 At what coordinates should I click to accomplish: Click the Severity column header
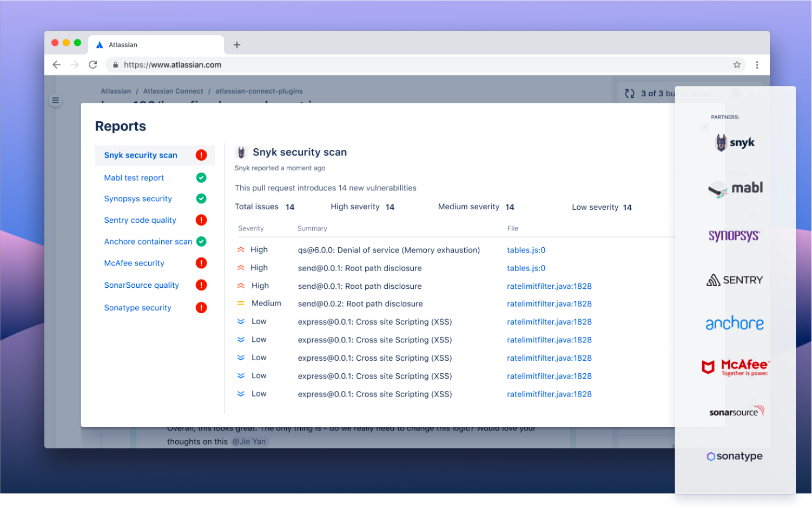point(251,228)
